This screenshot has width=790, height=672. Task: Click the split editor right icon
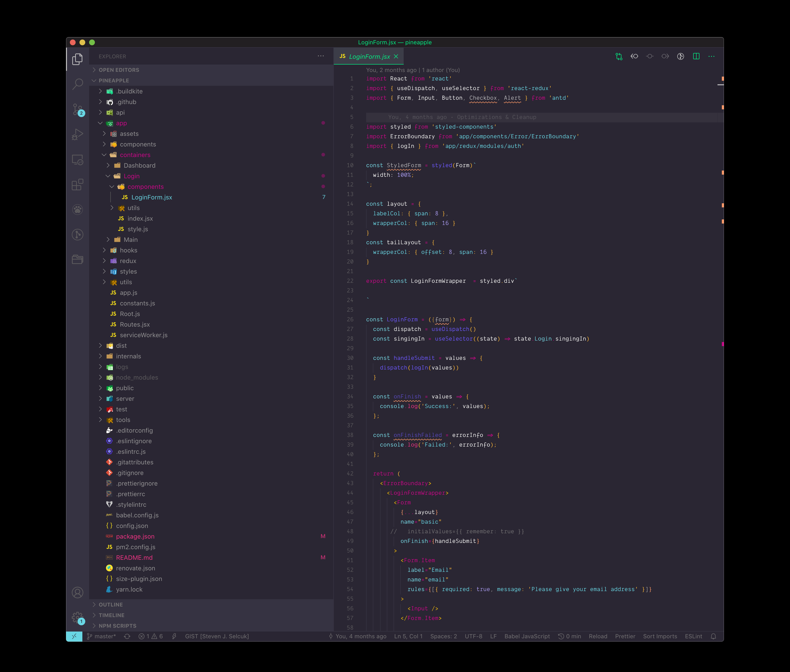coord(696,56)
